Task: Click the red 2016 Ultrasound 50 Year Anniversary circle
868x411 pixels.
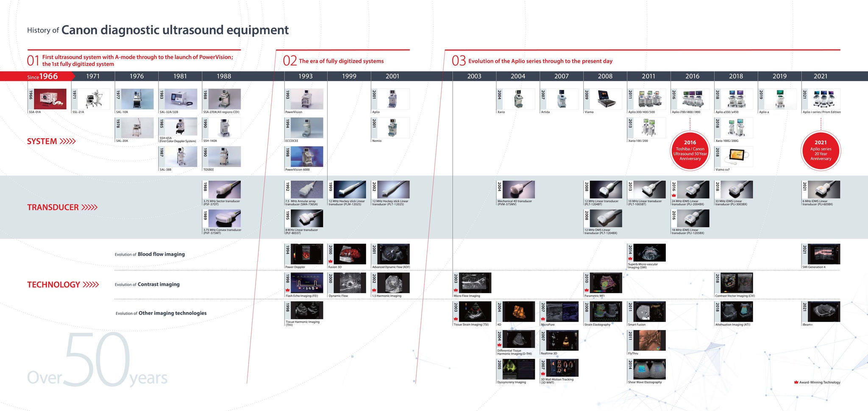Action: point(690,151)
